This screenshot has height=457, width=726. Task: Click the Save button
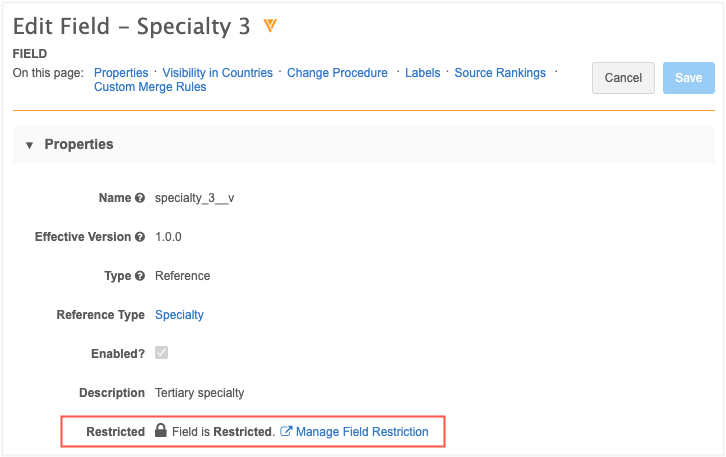click(688, 78)
